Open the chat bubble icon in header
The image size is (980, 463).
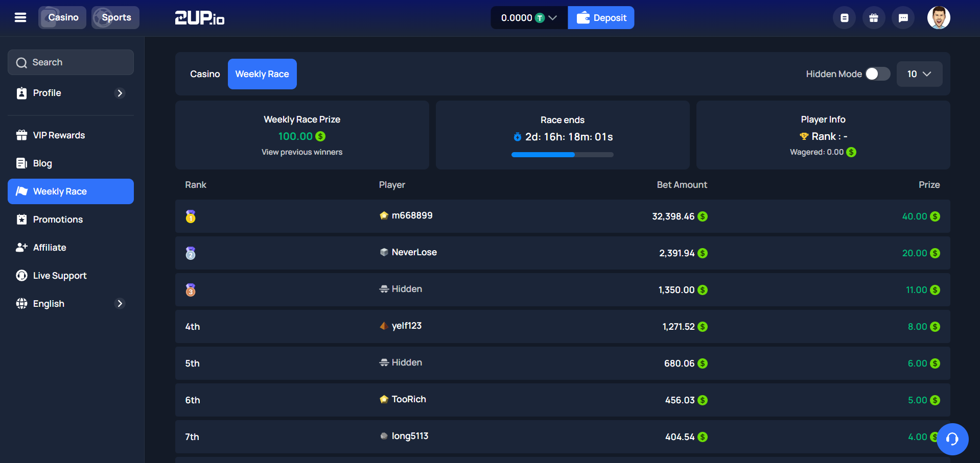click(x=903, y=18)
